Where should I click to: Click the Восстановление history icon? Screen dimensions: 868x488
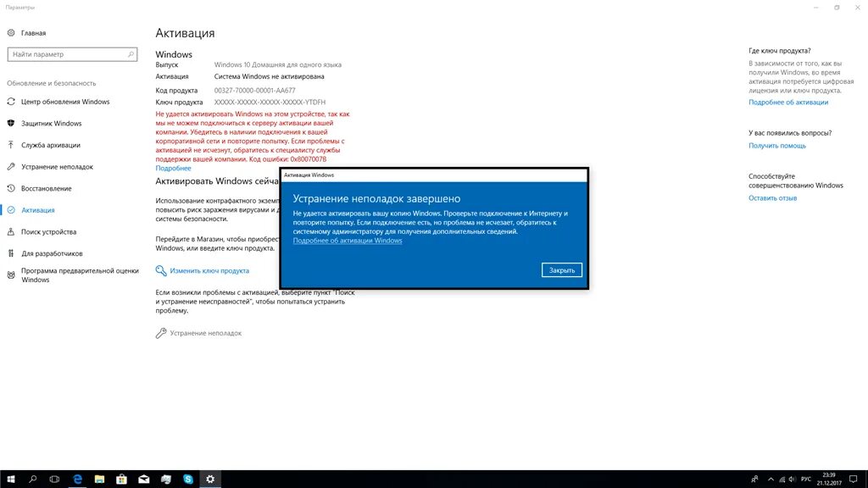11,188
